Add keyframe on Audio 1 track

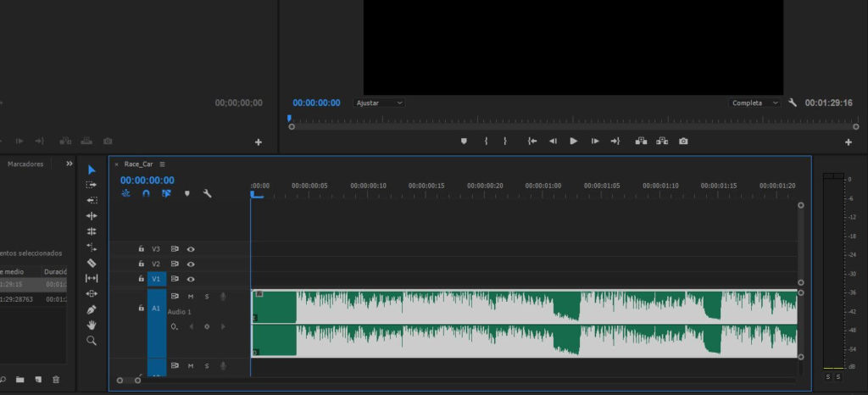[207, 326]
